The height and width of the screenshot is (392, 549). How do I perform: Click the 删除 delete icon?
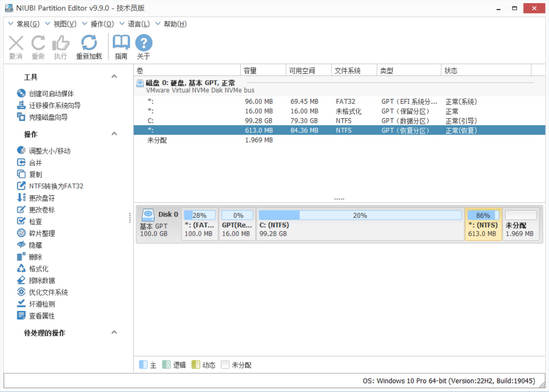21,257
